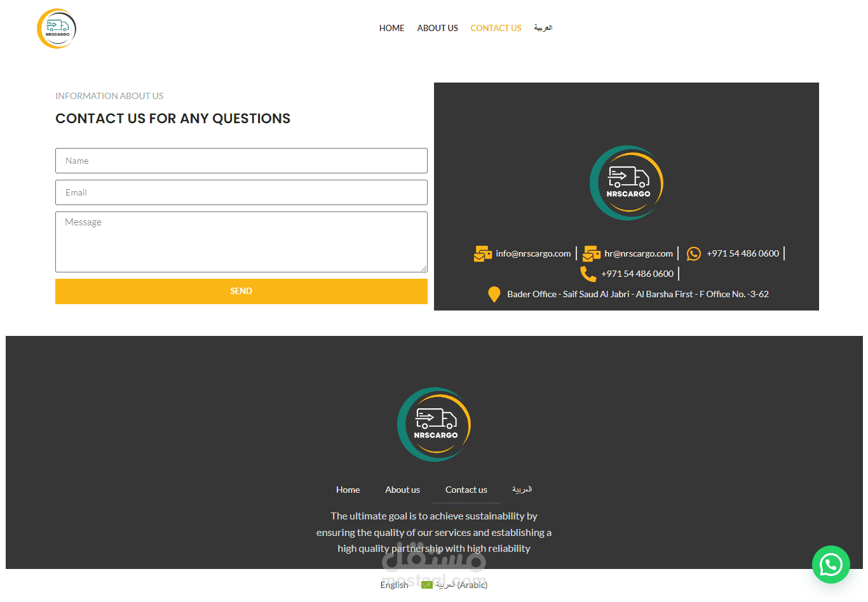Click the mail icon beside hr@nrscargo.com
The image size is (868, 602).
(x=592, y=254)
